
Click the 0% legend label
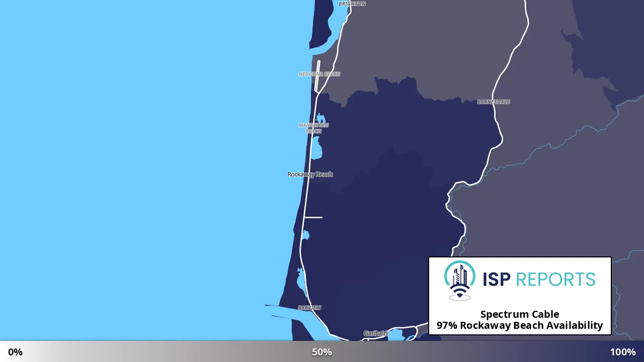coord(15,352)
